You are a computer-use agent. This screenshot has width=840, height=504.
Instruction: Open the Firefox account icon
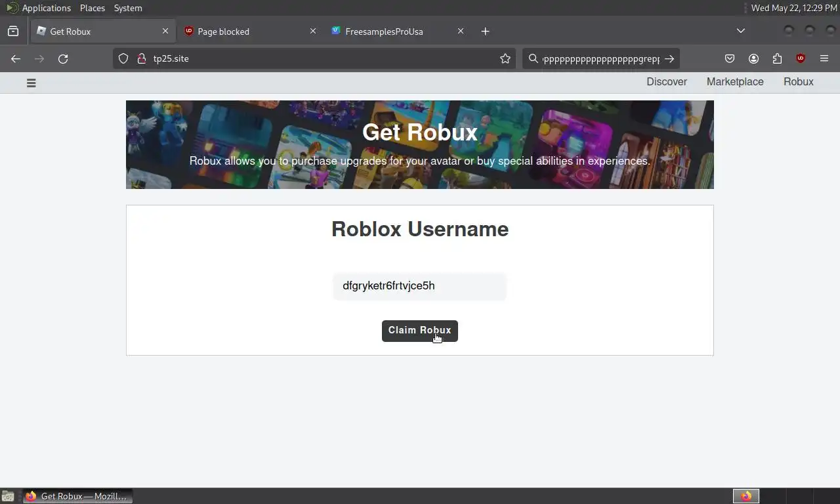pos(753,58)
